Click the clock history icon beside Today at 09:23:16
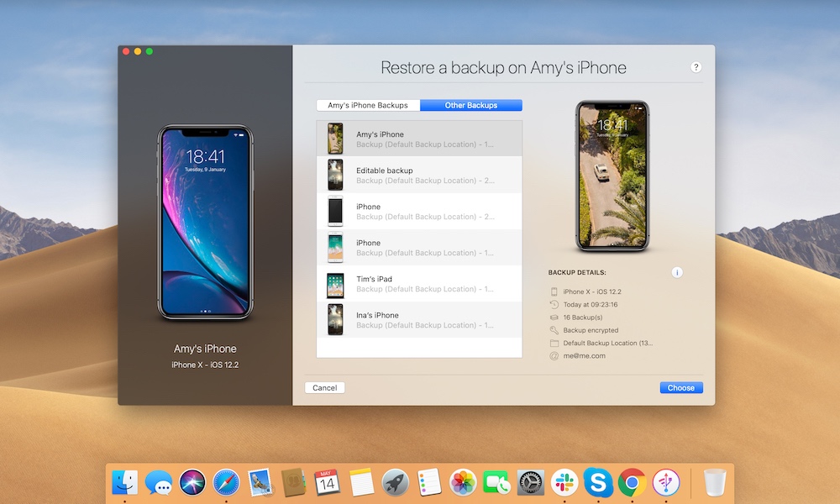840x504 pixels. pos(554,305)
